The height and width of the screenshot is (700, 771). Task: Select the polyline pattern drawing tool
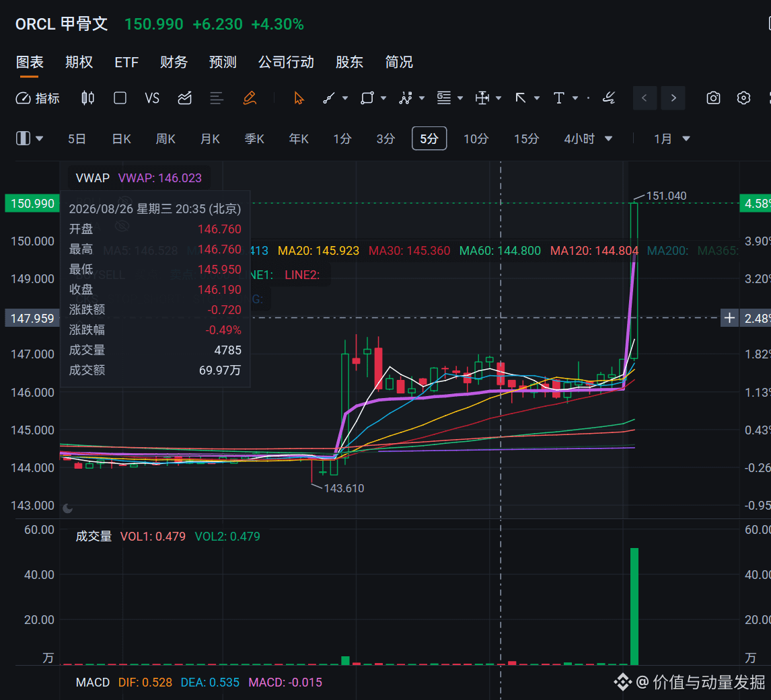(405, 98)
